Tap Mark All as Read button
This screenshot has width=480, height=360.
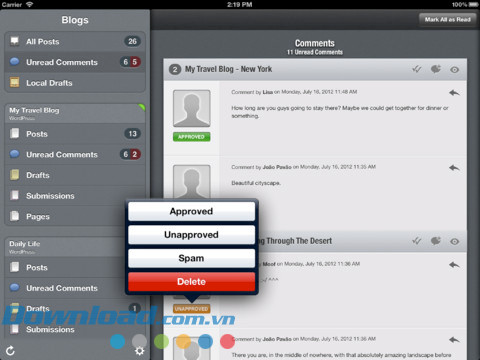(447, 20)
